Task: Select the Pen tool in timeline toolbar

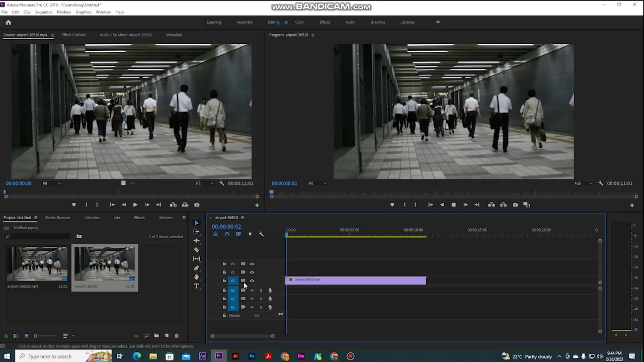Action: 197,268
